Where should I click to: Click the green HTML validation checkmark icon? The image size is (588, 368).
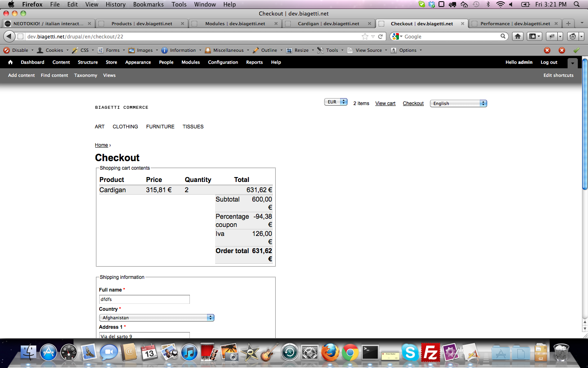pos(576,50)
